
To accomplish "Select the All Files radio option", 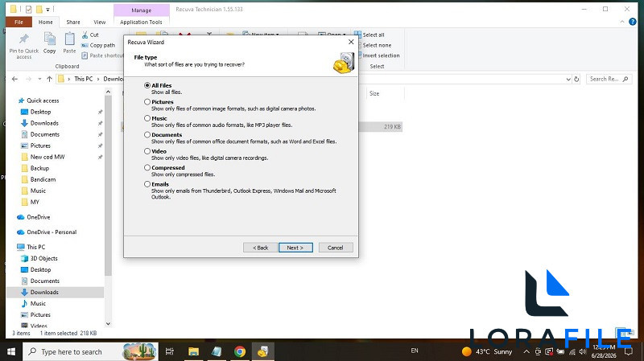I will coord(147,85).
